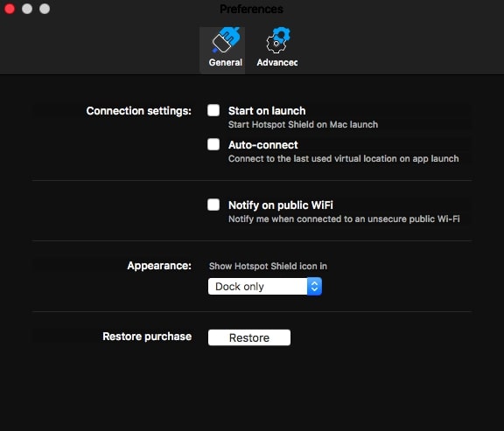Image resolution: width=504 pixels, height=431 pixels.
Task: Click Notify on public WiFi label
Action: 281,205
